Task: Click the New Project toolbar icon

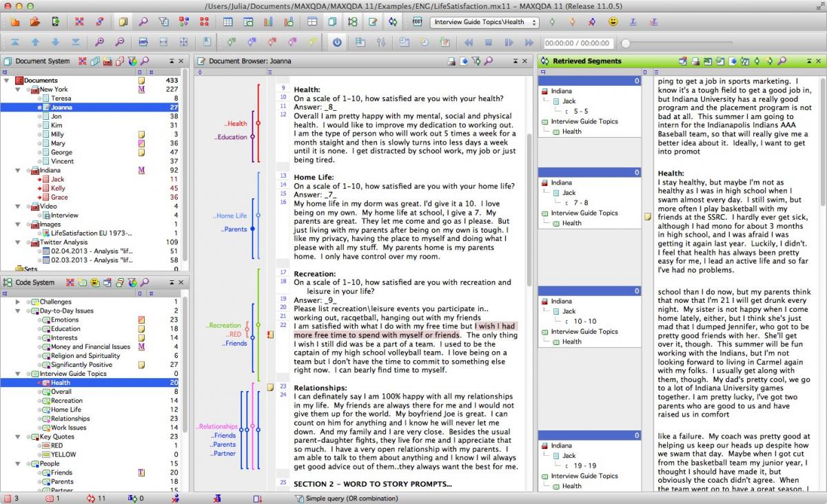Action: click(14, 21)
